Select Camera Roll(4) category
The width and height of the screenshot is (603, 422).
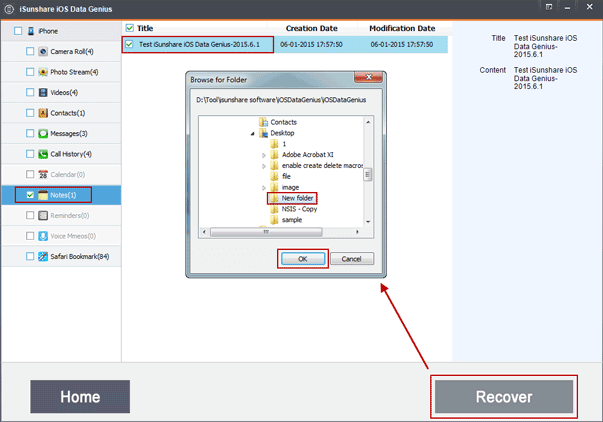tap(62, 52)
